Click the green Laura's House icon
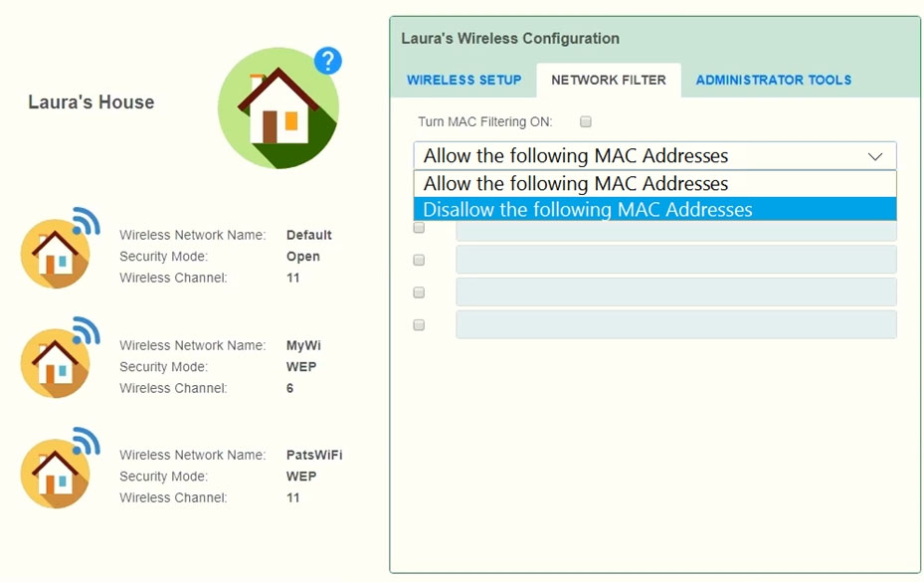This screenshot has height=582, width=924. [277, 108]
